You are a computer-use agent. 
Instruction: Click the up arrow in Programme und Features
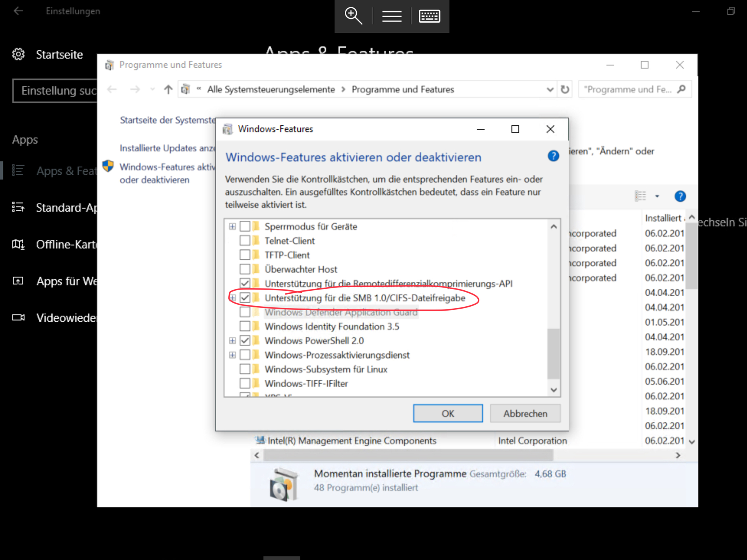pyautogui.click(x=168, y=90)
